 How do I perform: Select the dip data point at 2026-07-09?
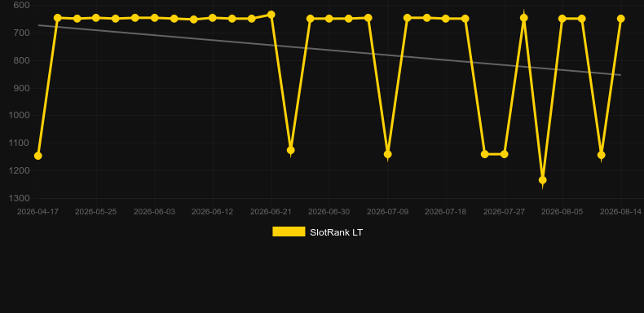[x=388, y=154]
